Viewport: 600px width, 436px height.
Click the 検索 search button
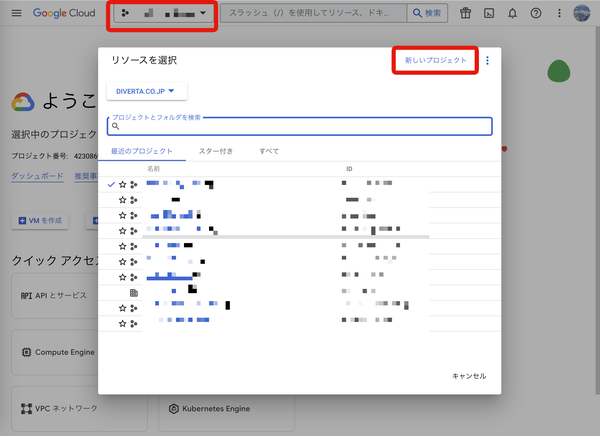427,13
